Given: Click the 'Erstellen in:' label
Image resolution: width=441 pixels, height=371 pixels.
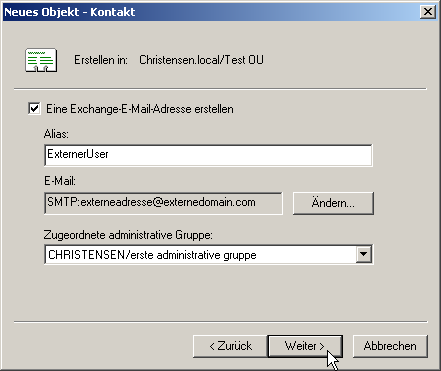Looking at the screenshot, I should pyautogui.click(x=101, y=60).
